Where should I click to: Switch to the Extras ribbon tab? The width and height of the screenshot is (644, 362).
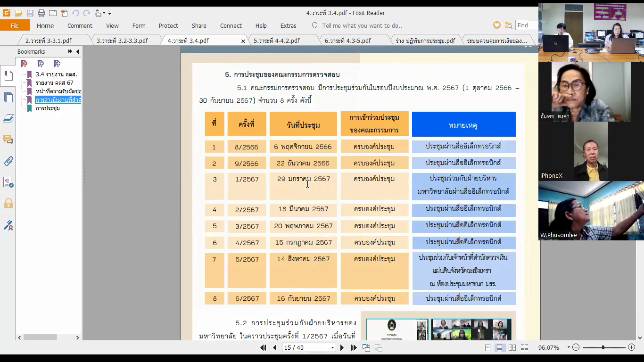click(x=288, y=26)
